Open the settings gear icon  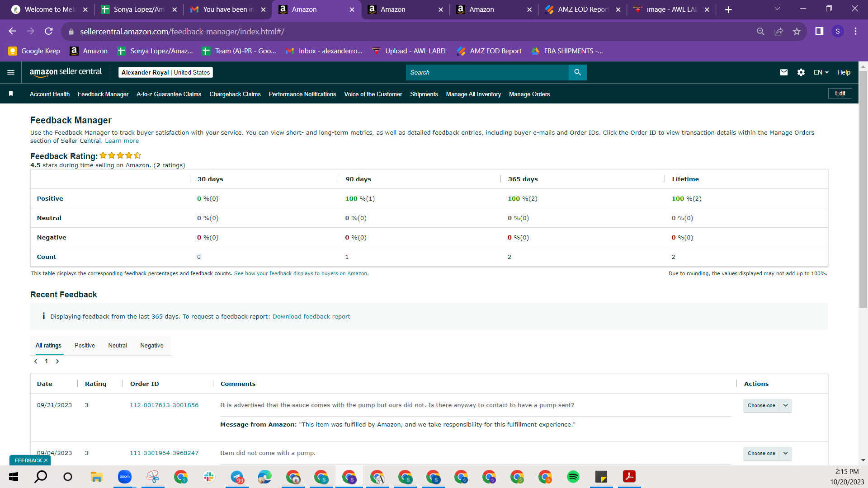coord(801,72)
